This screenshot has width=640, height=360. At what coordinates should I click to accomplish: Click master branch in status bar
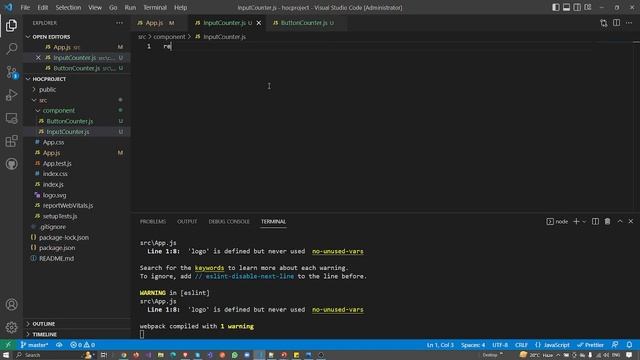(34, 345)
